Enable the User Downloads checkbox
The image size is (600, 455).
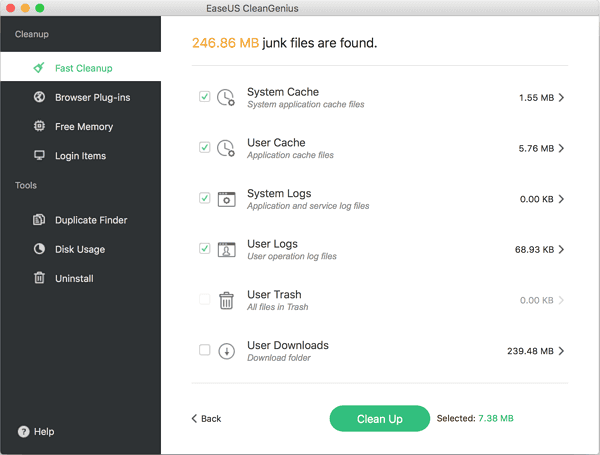click(x=205, y=350)
